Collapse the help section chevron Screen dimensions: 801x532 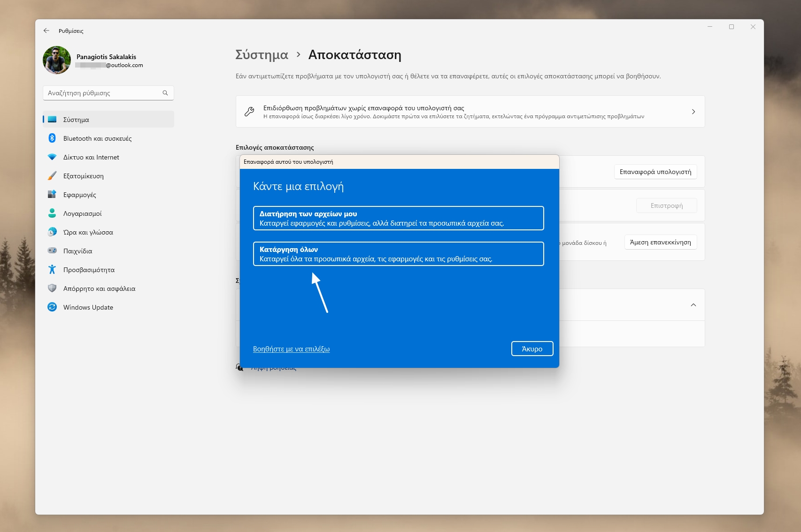click(x=693, y=304)
